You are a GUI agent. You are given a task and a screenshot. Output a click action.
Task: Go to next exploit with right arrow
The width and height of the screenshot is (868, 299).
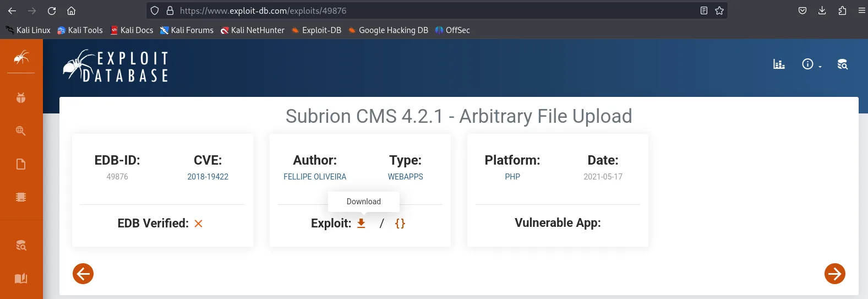coord(835,274)
